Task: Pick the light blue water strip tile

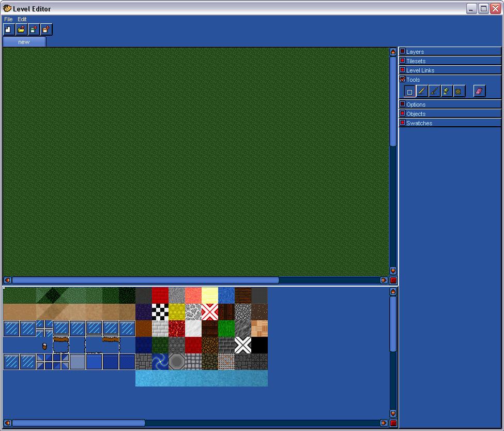Action: pos(202,378)
